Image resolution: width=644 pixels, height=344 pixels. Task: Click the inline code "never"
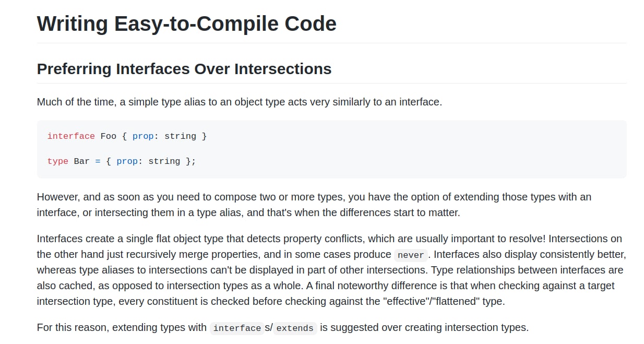(x=411, y=255)
